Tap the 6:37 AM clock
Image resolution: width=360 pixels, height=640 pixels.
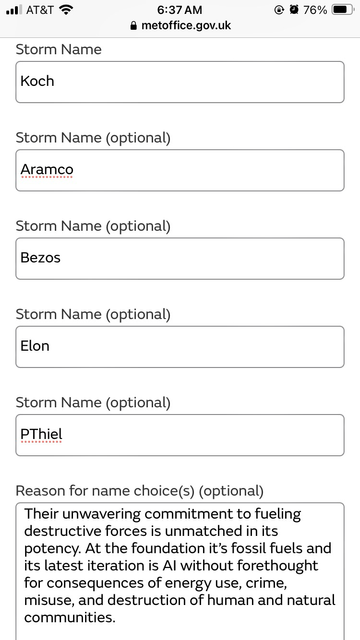[x=180, y=10]
